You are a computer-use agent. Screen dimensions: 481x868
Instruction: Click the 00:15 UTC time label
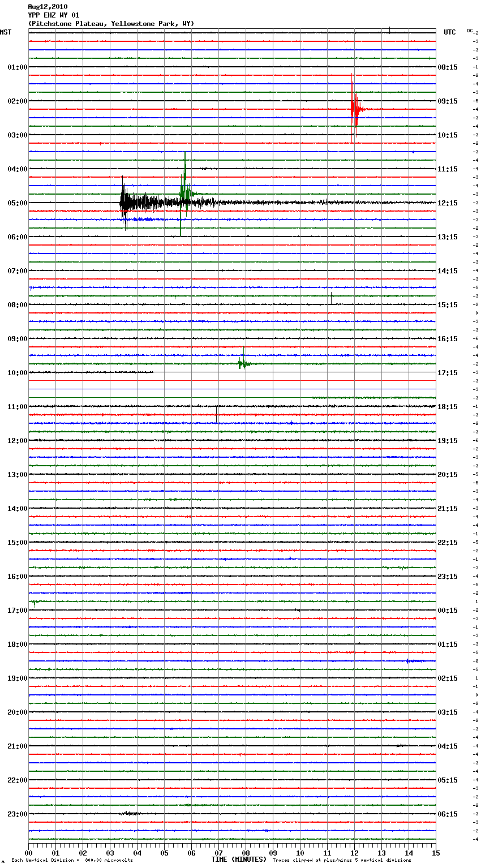pos(448,610)
